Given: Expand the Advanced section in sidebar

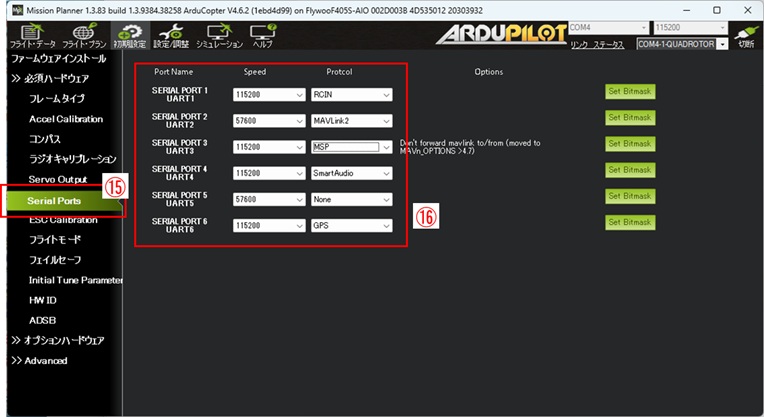Looking at the screenshot, I should (39, 360).
